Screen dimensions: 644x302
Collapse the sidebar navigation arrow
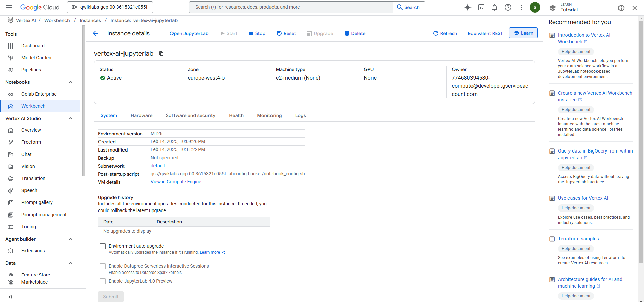point(10,297)
